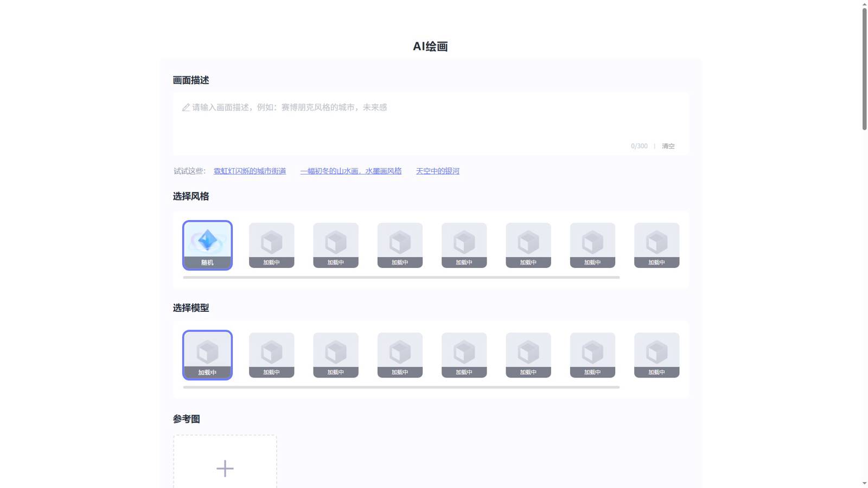Click the 画面描述 heading
Image resolution: width=868 pixels, height=488 pixels.
[191, 80]
